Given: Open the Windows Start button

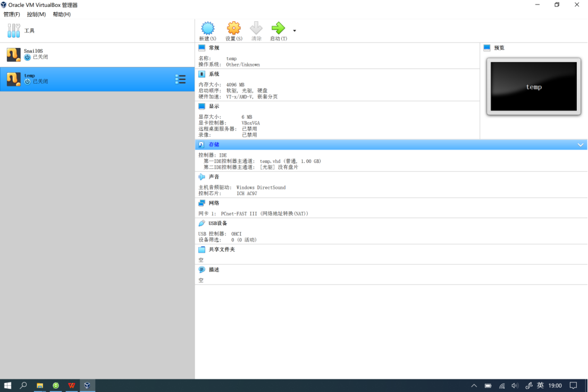Looking at the screenshot, I should click(x=7, y=385).
